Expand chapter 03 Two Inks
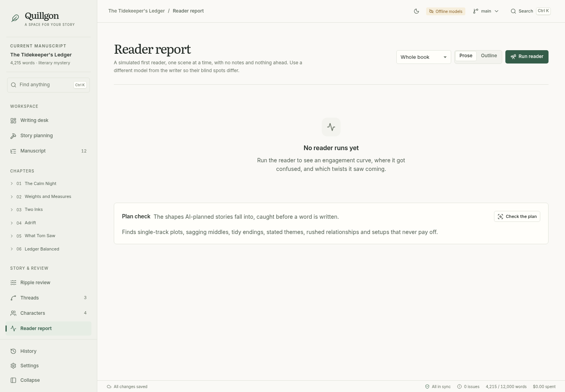Image resolution: width=565 pixels, height=392 pixels. tap(12, 210)
